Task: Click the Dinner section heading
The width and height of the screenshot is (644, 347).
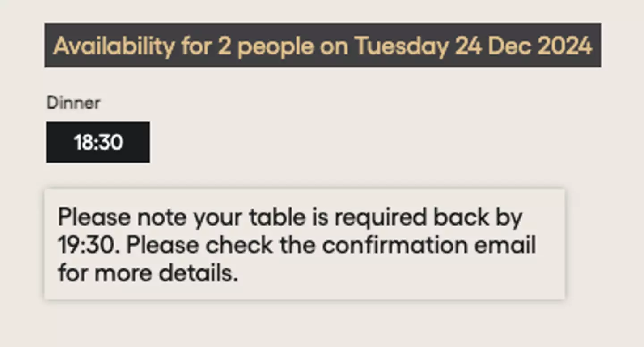Action: (x=73, y=103)
